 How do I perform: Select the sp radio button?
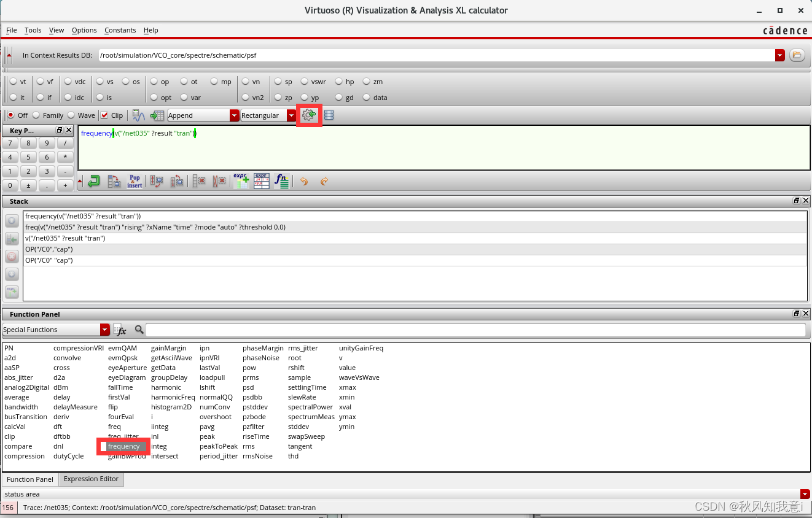278,81
